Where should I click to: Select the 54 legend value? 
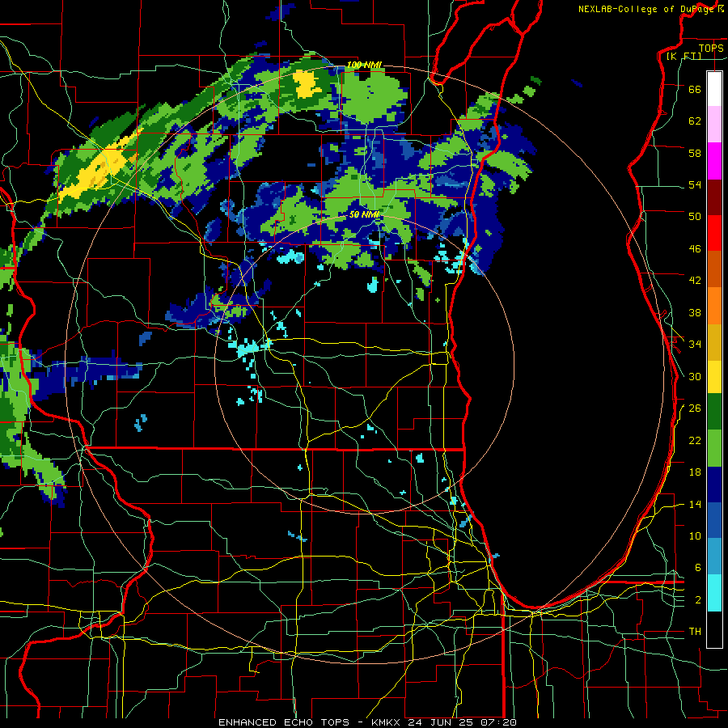click(695, 184)
